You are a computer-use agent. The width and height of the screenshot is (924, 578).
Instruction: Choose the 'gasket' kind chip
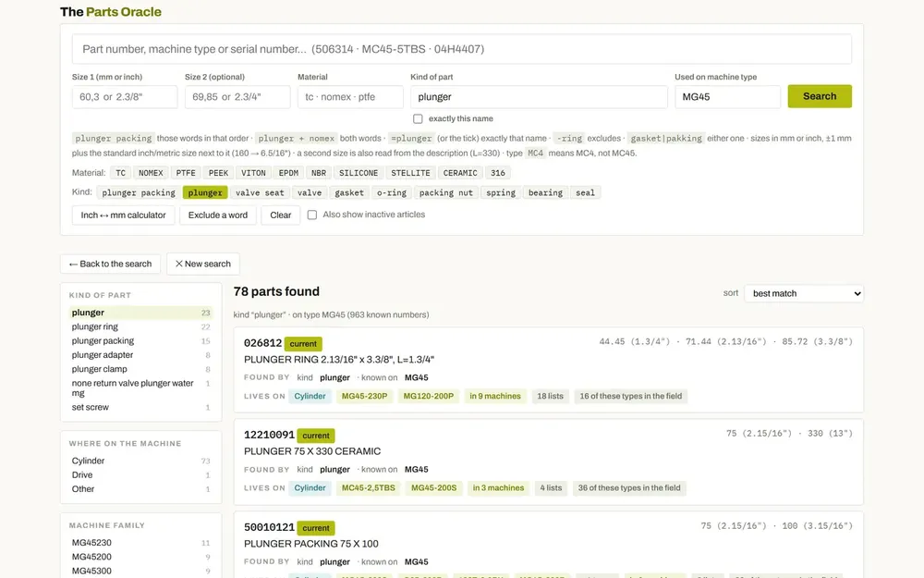tap(349, 193)
